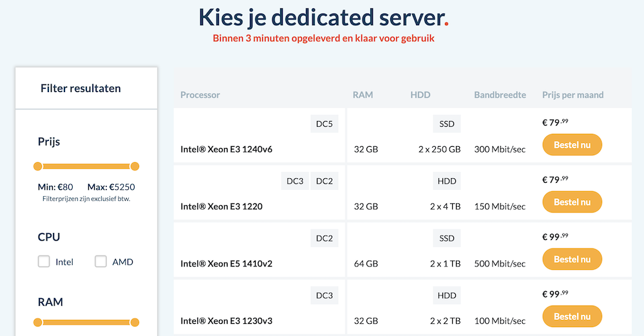Click the Processor column header
This screenshot has width=644, height=336.
200,95
